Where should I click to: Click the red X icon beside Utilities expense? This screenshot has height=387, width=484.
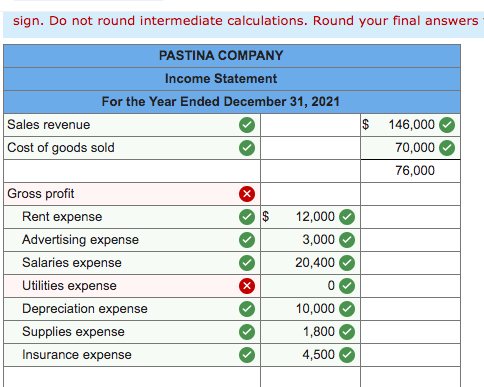coord(247,286)
